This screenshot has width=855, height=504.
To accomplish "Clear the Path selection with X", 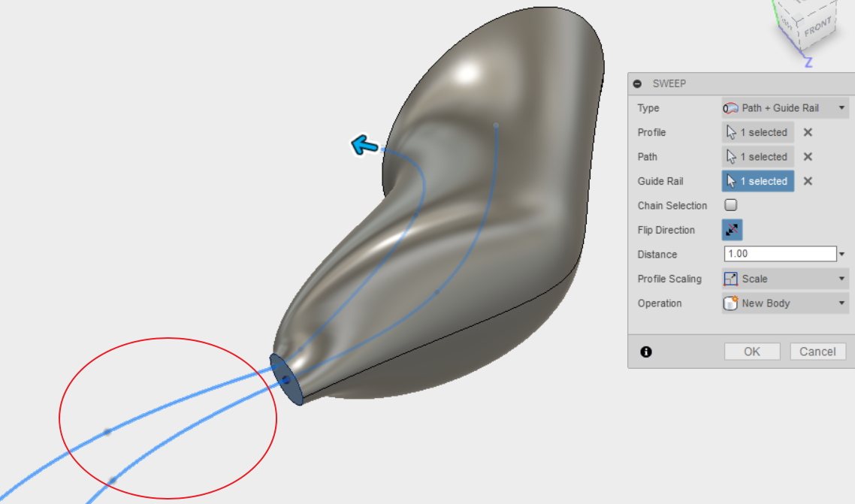I will click(x=808, y=157).
